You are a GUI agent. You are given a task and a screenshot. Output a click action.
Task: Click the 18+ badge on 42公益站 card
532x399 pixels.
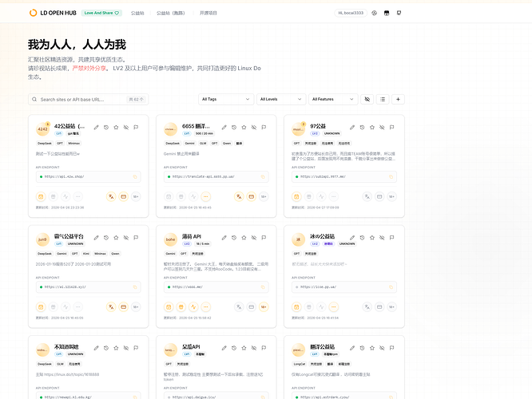(136, 196)
